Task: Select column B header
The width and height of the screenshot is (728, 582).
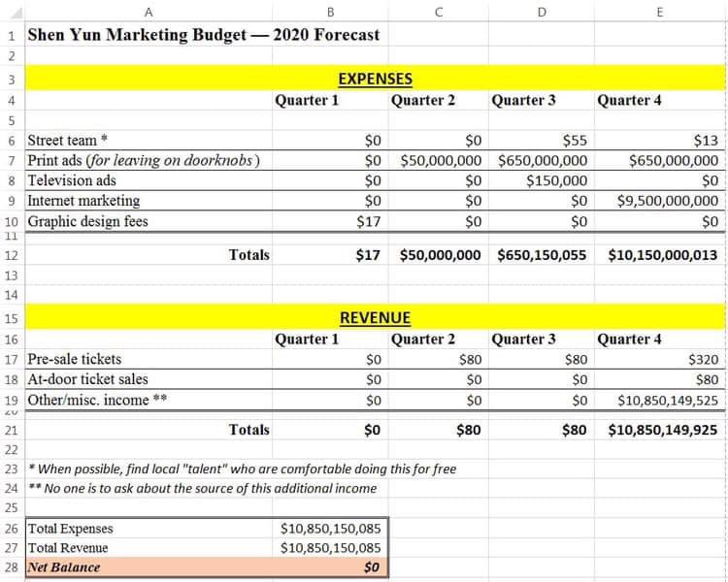Action: point(331,12)
